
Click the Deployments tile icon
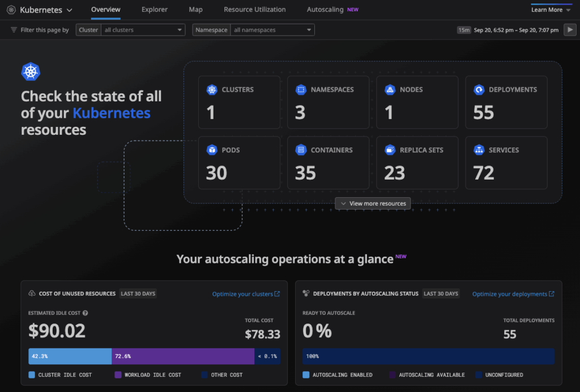(x=479, y=90)
